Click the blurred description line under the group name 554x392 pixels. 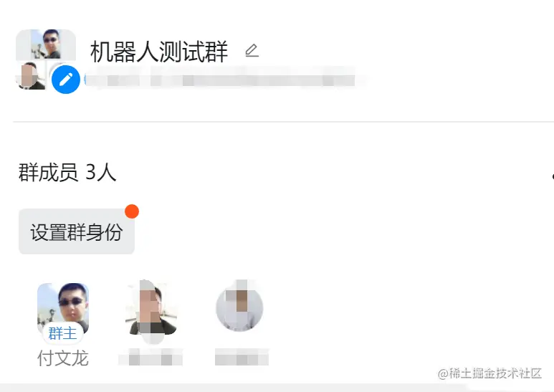(220, 80)
